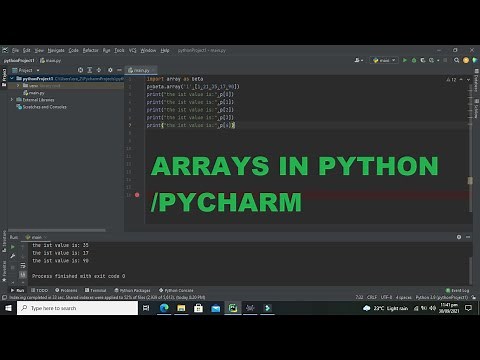480x360 pixels.
Task: Click the CRLF line separator status entry
Action: pos(372,297)
